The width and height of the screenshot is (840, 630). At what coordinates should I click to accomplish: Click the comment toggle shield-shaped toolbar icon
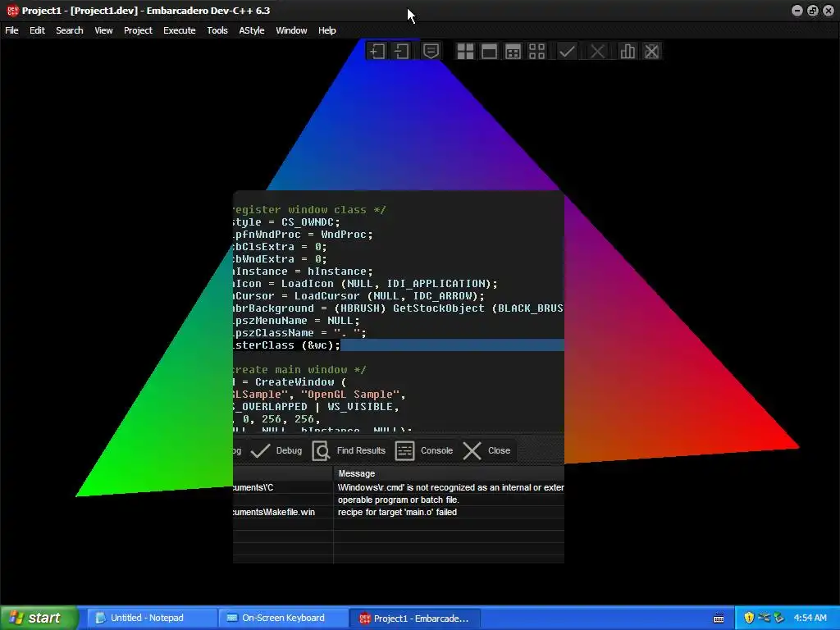click(431, 52)
